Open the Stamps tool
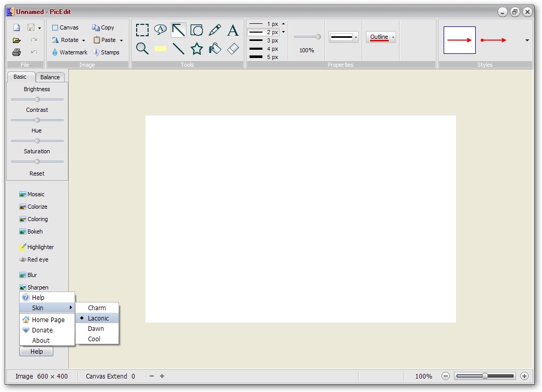The height and width of the screenshot is (392, 542). [x=106, y=52]
